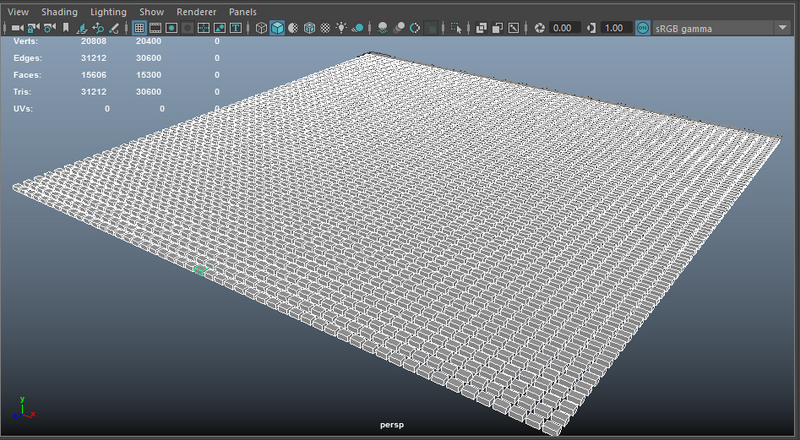Click the Faces label in heads-up display

[28, 75]
